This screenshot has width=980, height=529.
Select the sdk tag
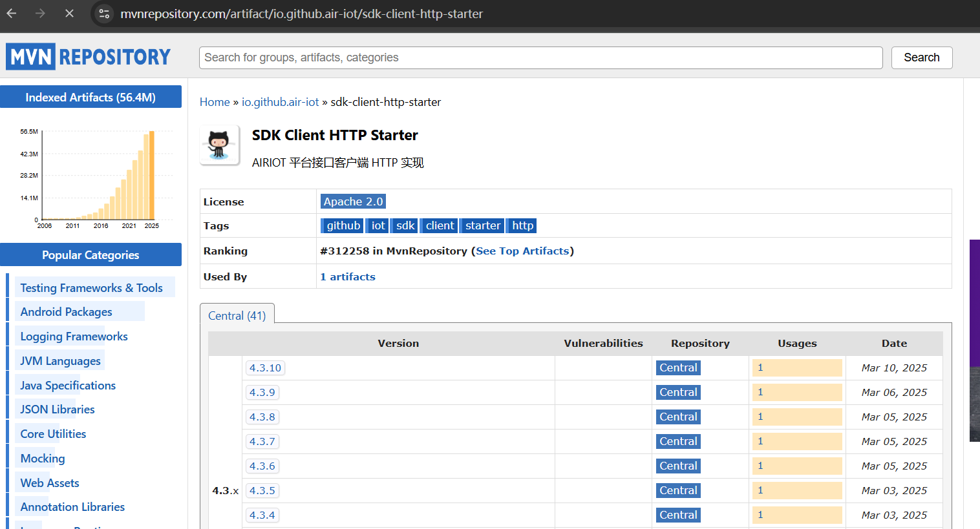click(x=405, y=225)
